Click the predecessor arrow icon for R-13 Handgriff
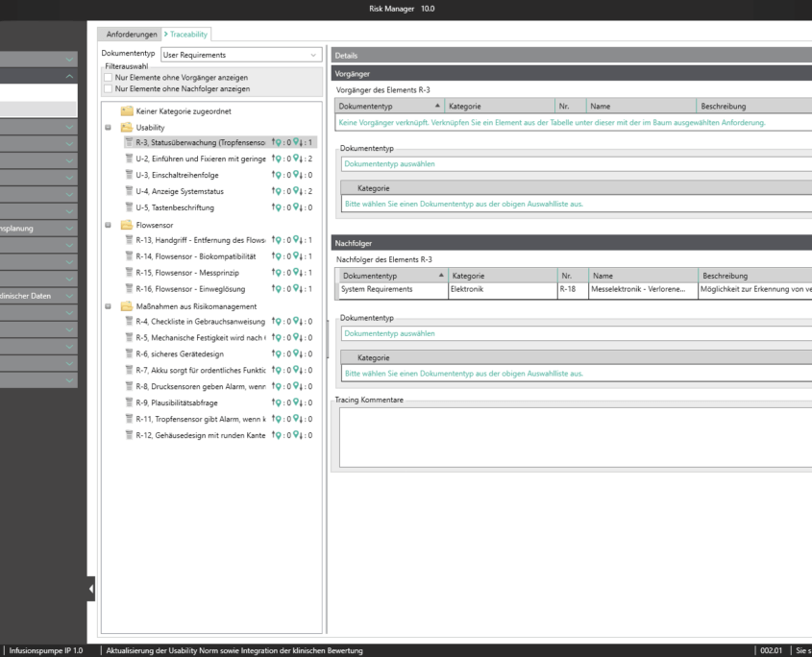The width and height of the screenshot is (812, 657). [x=276, y=240]
